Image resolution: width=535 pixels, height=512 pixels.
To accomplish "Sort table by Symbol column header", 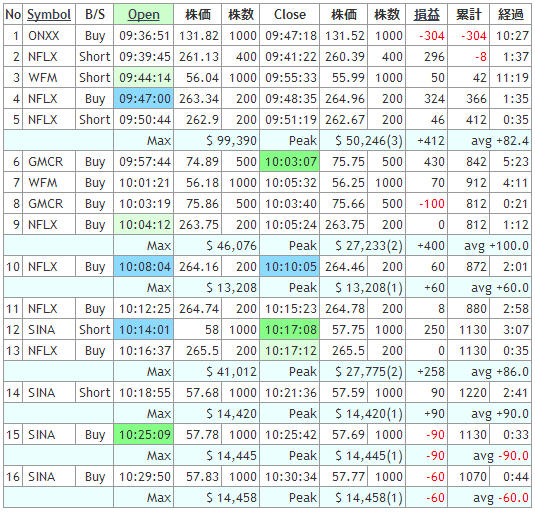I will (x=49, y=15).
